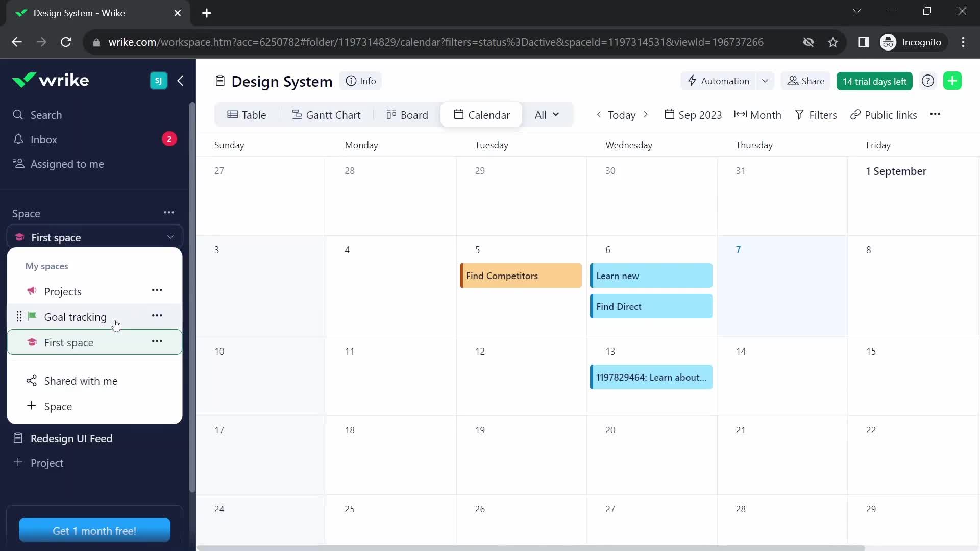Go to next month arrow
Image resolution: width=980 pixels, height=551 pixels.
tap(646, 114)
